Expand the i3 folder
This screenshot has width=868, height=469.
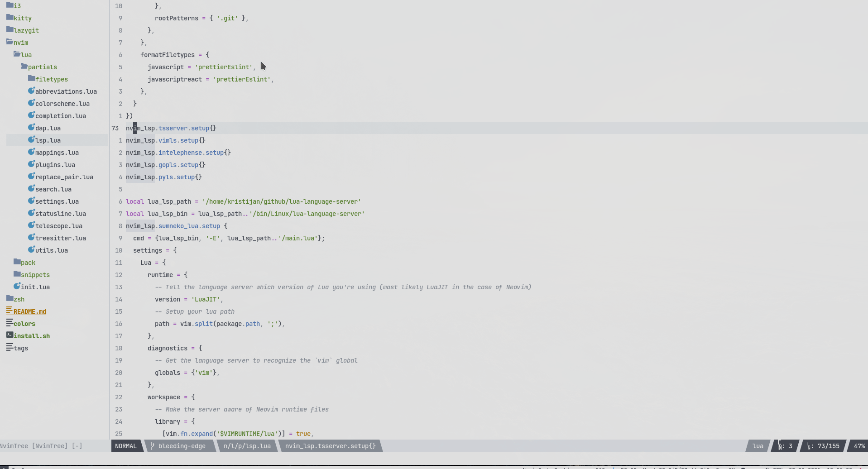(x=14, y=6)
